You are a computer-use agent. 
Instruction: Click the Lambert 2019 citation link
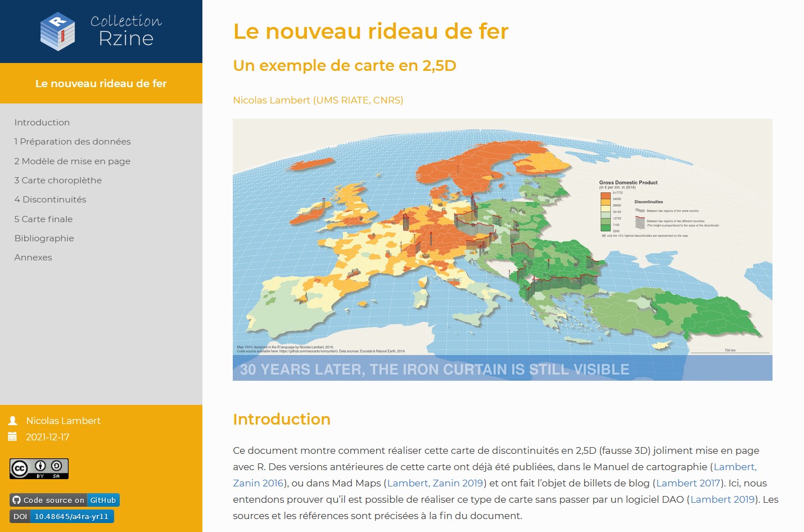point(722,499)
